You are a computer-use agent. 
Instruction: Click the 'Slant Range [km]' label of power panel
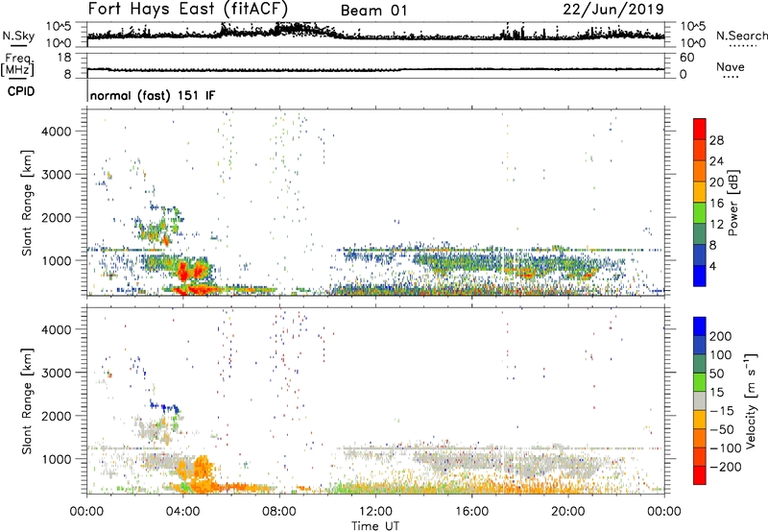27,203
